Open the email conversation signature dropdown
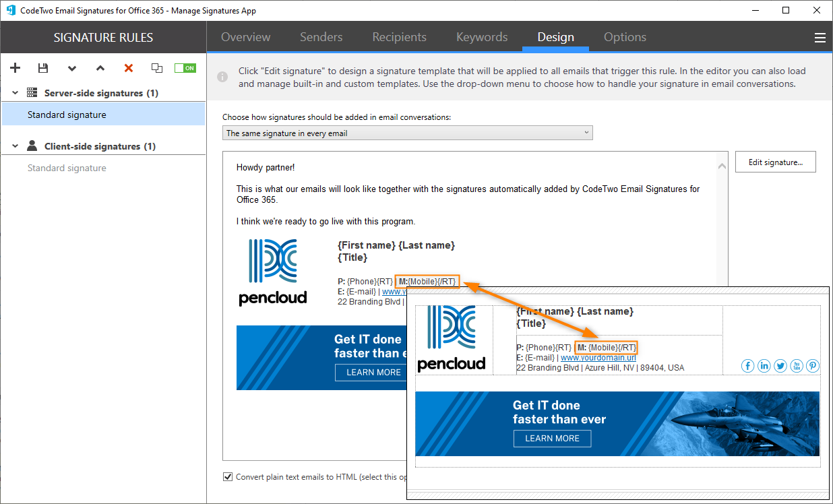Image resolution: width=833 pixels, height=504 pixels. [585, 132]
